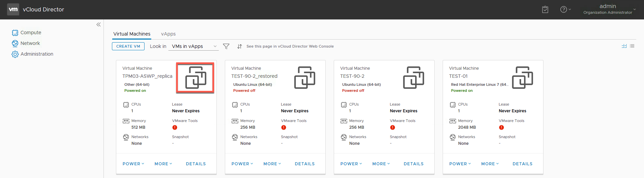Click VMware Tools warning icon on TPM03-ASWP_replica
This screenshot has height=178, width=644.
175,127
